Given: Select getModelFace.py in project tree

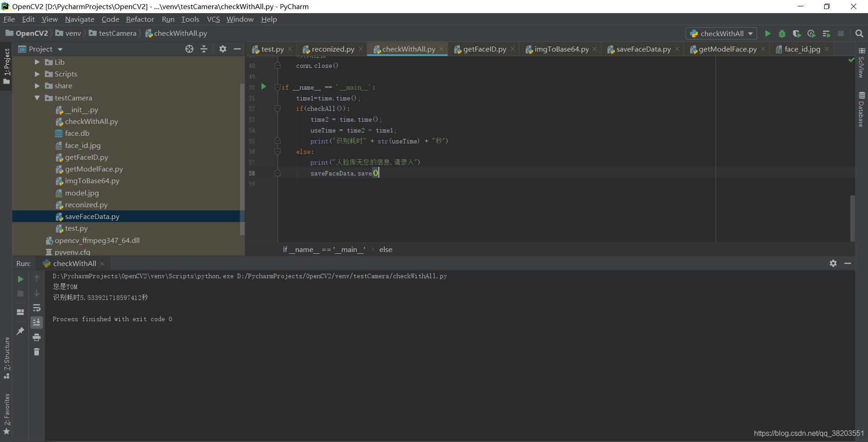Looking at the screenshot, I should (94, 169).
